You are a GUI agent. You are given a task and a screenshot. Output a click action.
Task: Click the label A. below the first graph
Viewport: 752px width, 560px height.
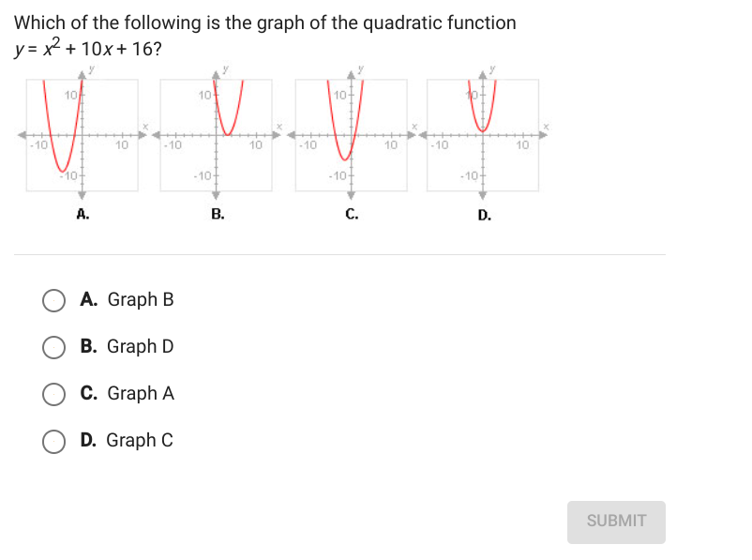point(82,215)
